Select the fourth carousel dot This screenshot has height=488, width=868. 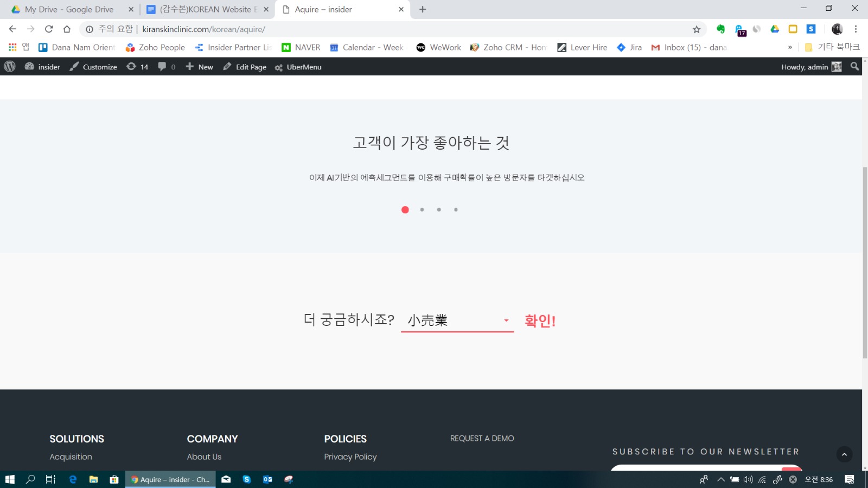click(456, 210)
